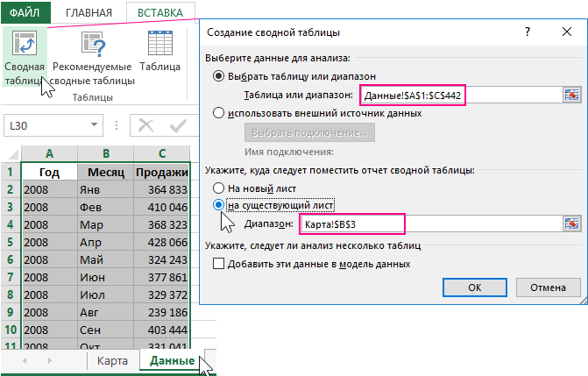Click the Сводная таблица pivot table icon
This screenshot has height=376, width=588.
coord(25,46)
